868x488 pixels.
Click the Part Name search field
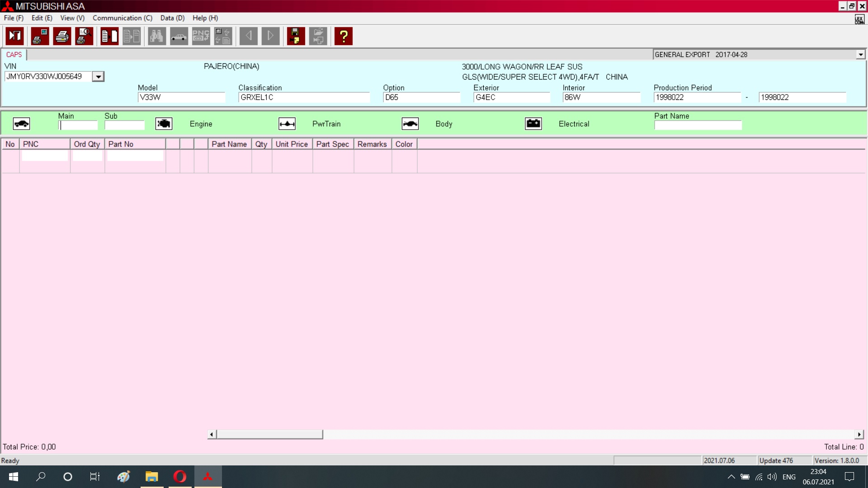[x=698, y=125]
